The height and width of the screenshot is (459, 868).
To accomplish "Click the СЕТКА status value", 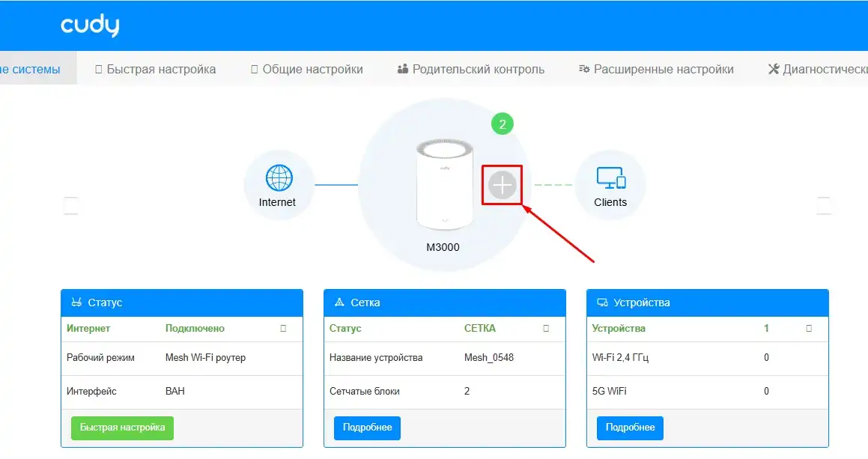I will point(480,328).
